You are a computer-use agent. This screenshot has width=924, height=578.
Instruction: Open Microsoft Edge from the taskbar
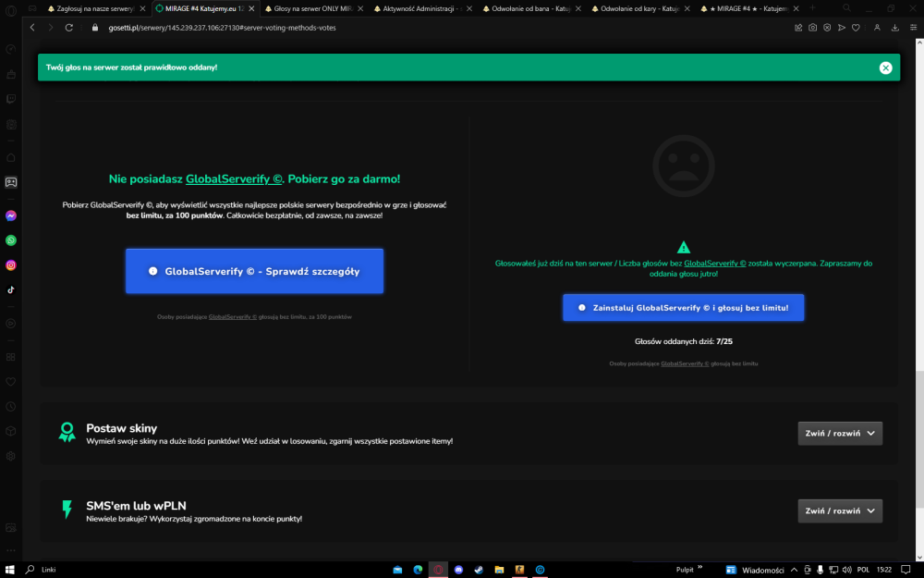tap(418, 570)
